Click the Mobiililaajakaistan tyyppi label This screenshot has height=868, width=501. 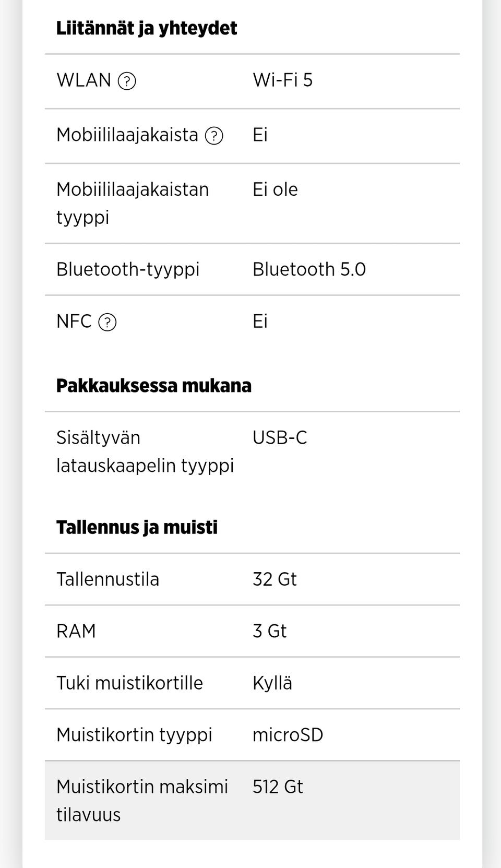coord(133,203)
